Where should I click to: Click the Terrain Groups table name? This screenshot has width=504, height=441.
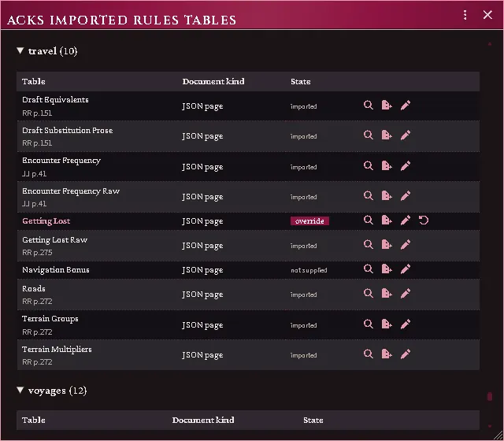[50, 319]
